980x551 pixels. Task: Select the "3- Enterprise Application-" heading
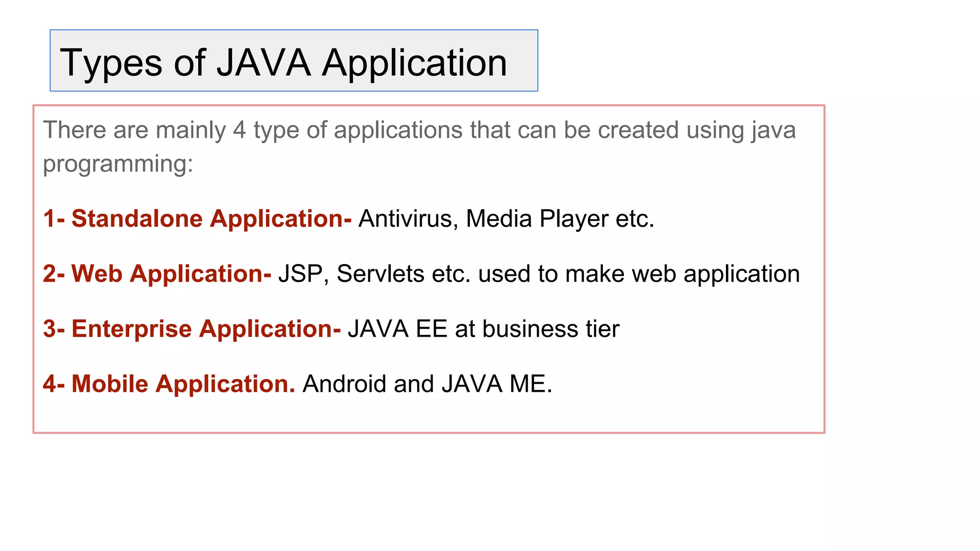192,329
